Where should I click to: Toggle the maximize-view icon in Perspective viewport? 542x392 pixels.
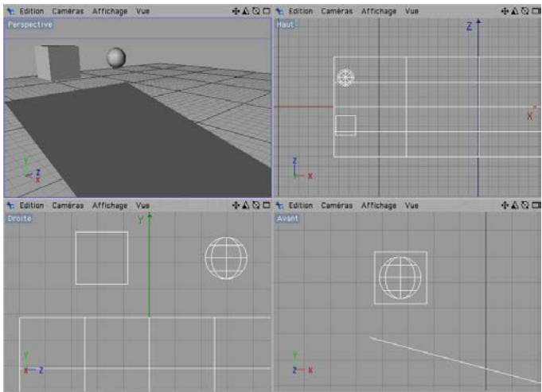tap(267, 11)
